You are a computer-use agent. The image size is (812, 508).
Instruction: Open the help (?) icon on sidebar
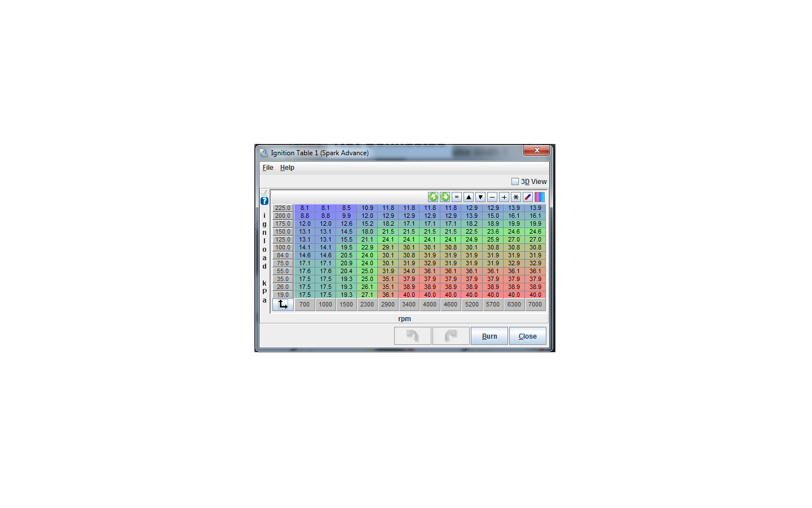(264, 200)
